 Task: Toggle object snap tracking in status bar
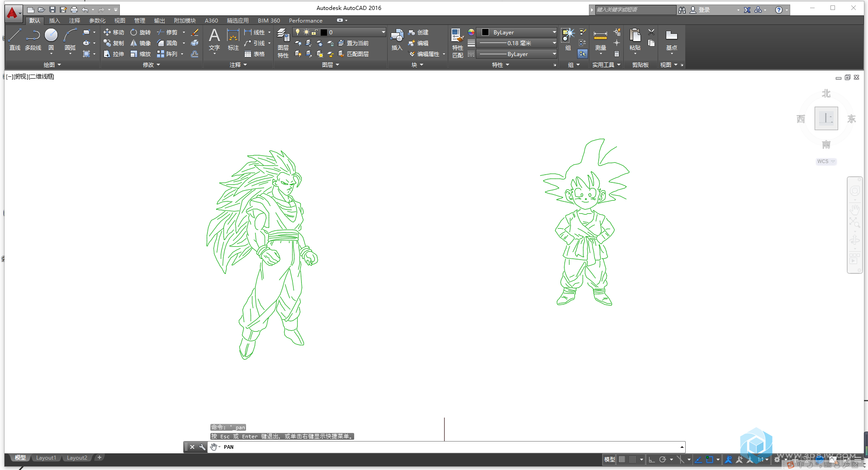pos(698,459)
